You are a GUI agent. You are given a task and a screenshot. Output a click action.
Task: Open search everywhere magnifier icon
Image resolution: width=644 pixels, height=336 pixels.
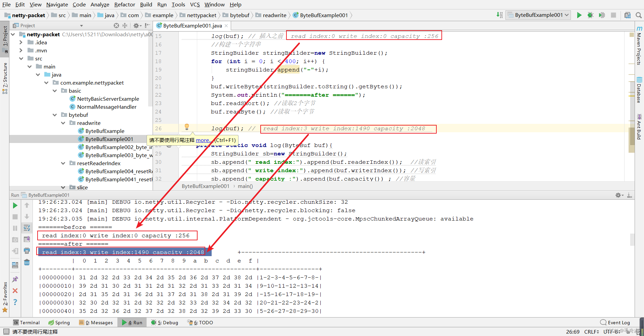pyautogui.click(x=639, y=15)
